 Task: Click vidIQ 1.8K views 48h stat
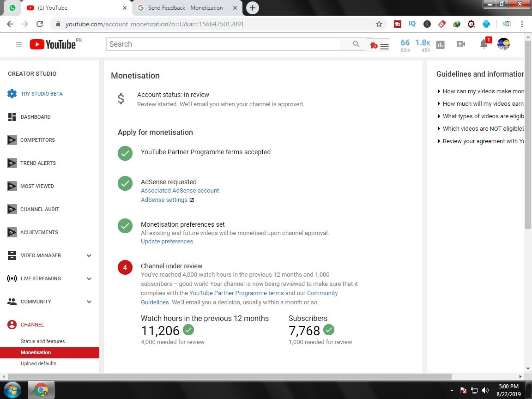(423, 45)
